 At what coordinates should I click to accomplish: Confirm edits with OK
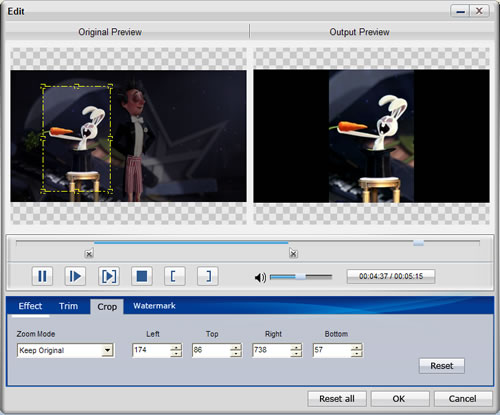[399, 399]
